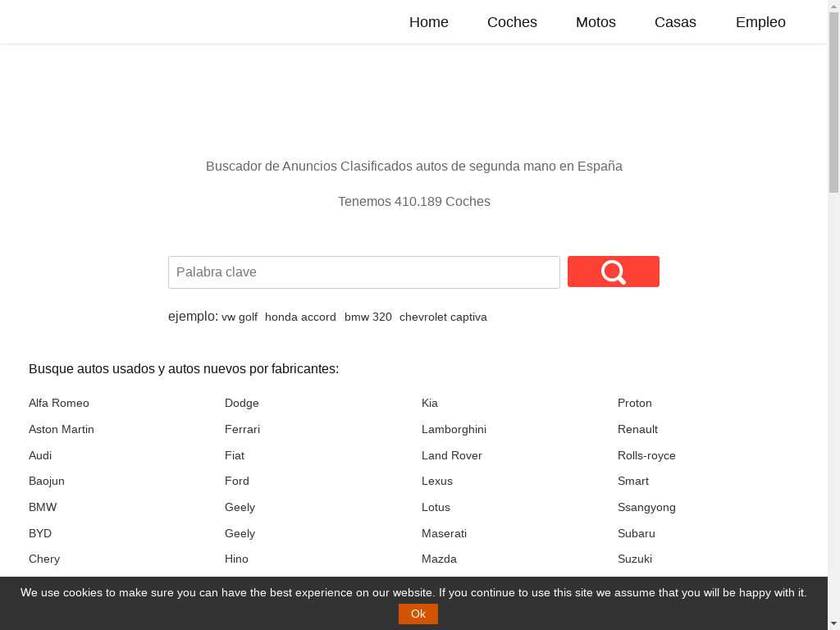The image size is (840, 630).
Task: Select the Mazda brand link
Action: click(439, 559)
